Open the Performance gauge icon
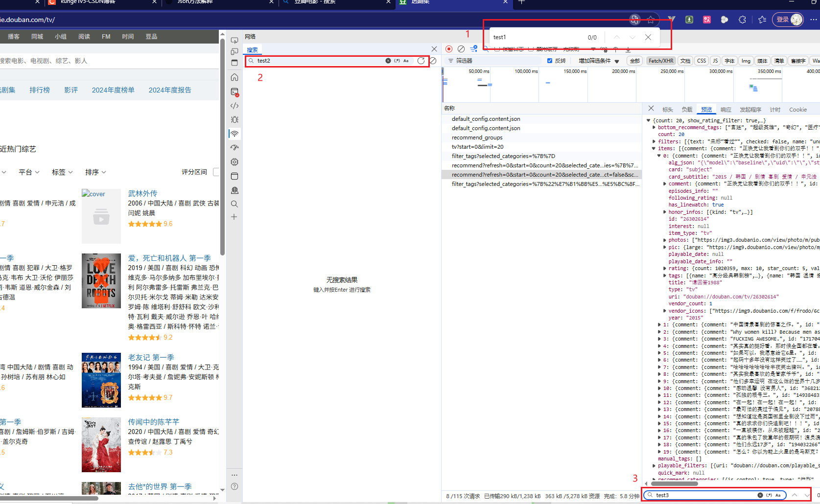This screenshot has width=820, height=504. coord(234,147)
